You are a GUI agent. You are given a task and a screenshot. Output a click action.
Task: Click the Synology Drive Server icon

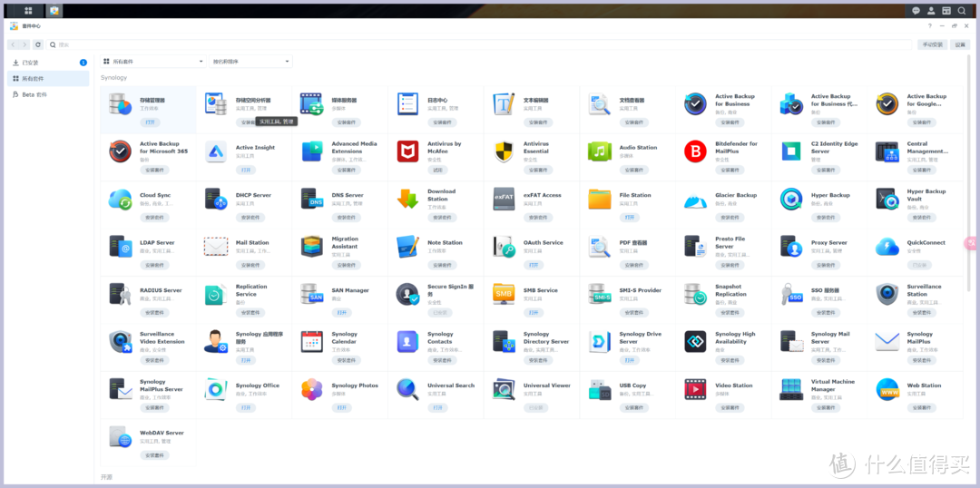coord(600,341)
